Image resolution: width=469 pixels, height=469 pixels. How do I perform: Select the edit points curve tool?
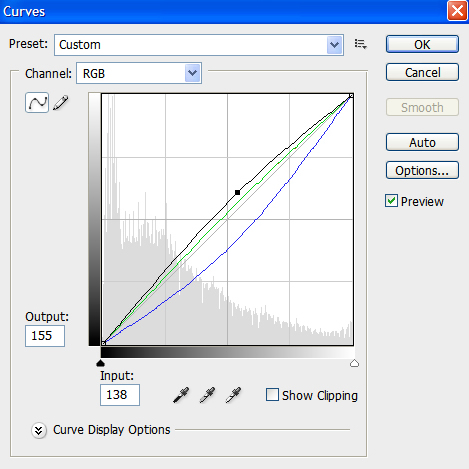(37, 103)
